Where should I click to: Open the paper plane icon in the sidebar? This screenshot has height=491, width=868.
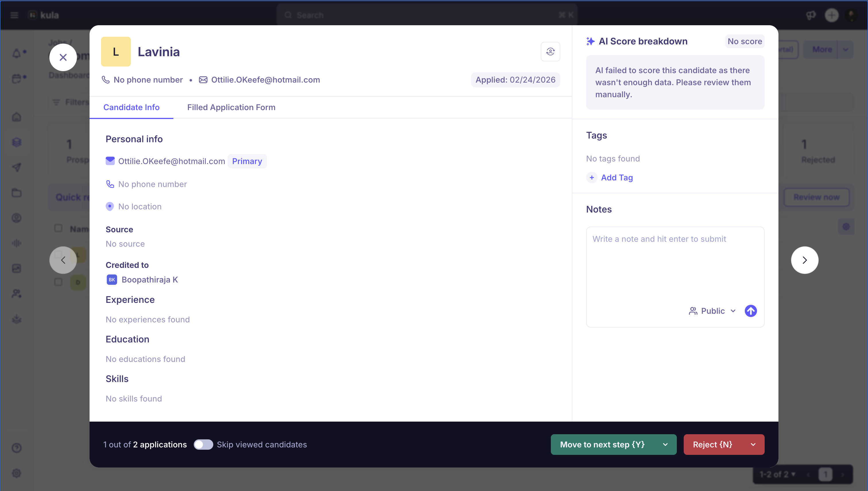(x=17, y=167)
